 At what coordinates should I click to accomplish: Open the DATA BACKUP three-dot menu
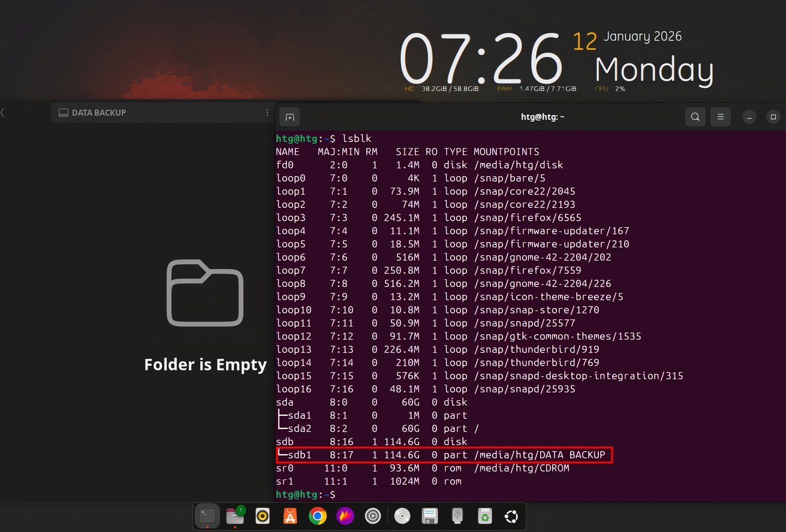267,113
